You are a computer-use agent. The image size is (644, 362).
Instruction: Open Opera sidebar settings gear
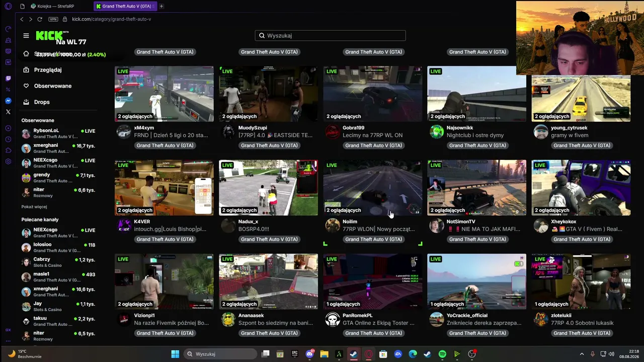point(8,161)
